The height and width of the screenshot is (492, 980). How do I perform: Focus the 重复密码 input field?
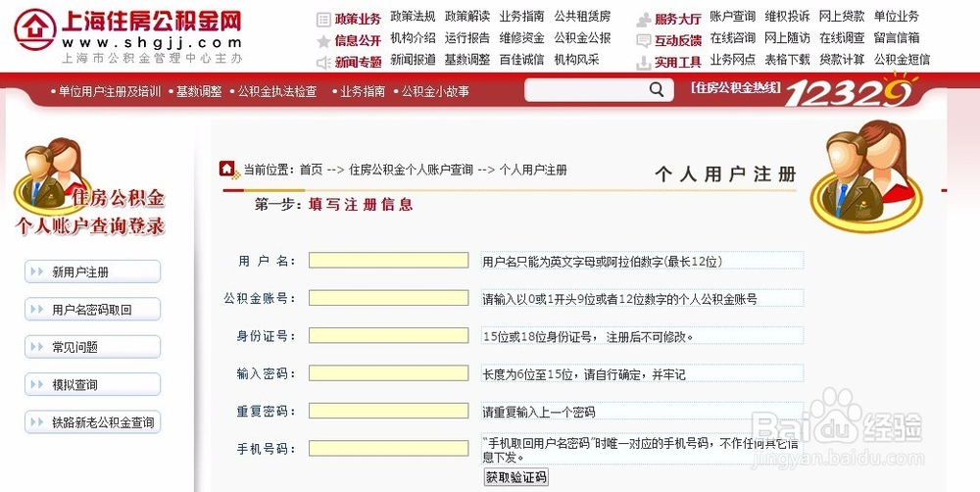click(388, 411)
